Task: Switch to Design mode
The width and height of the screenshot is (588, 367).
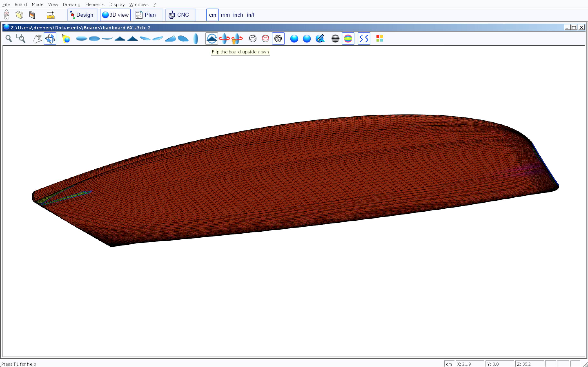Action: pos(82,15)
